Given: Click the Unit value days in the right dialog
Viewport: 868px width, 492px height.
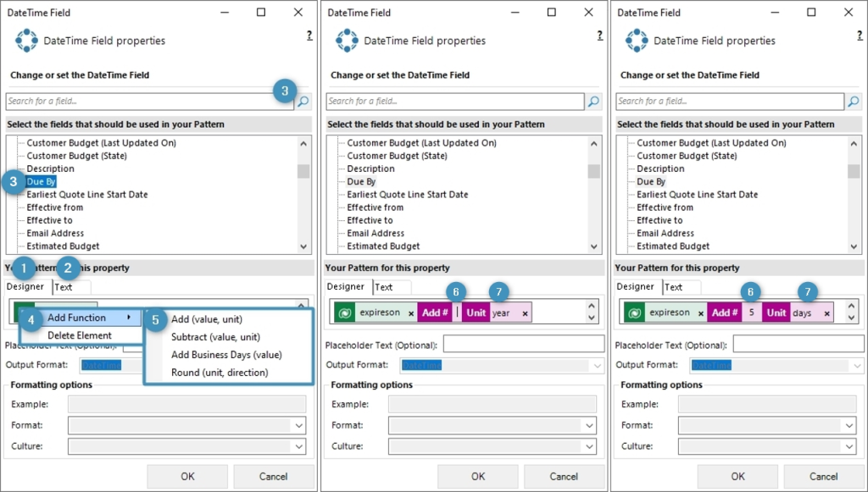Looking at the screenshot, I should click(802, 312).
